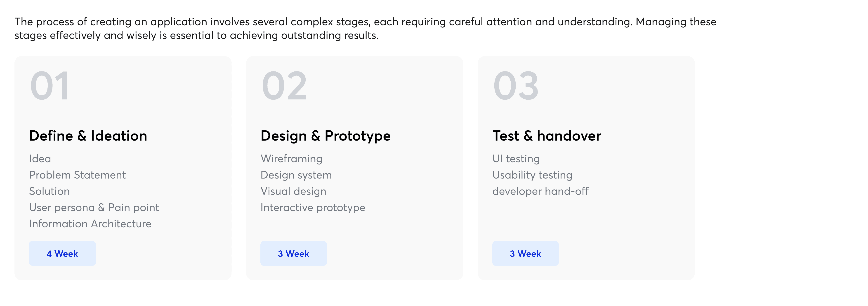Click the Design & Prototype heading
The image size is (868, 306).
(x=325, y=136)
